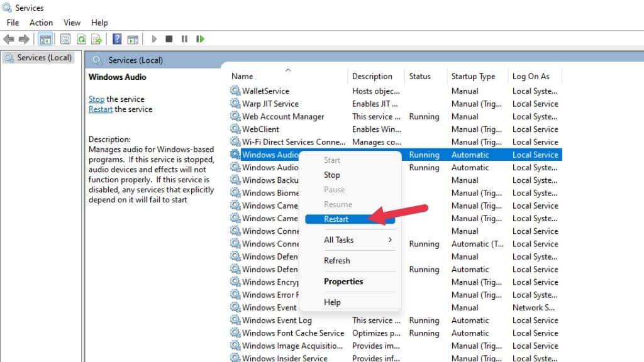Image resolution: width=644 pixels, height=362 pixels.
Task: Select the WalletService row
Action: click(395, 90)
